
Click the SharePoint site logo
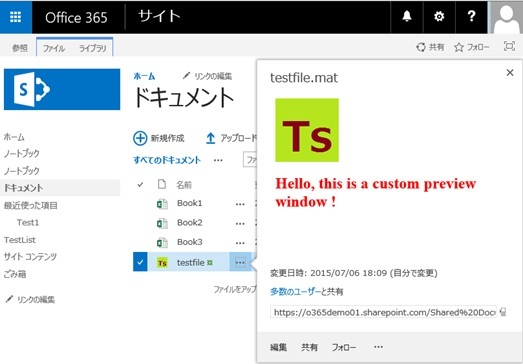(62, 89)
